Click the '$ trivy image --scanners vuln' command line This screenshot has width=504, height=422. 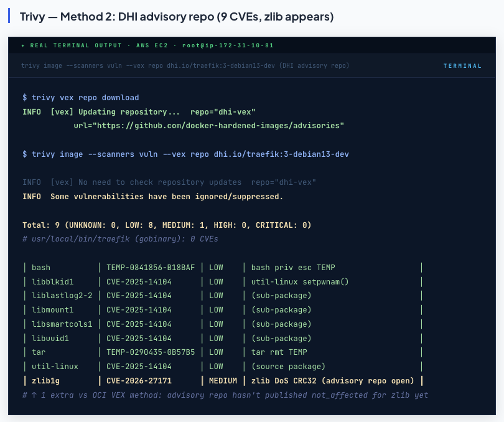pyautogui.click(x=185, y=154)
